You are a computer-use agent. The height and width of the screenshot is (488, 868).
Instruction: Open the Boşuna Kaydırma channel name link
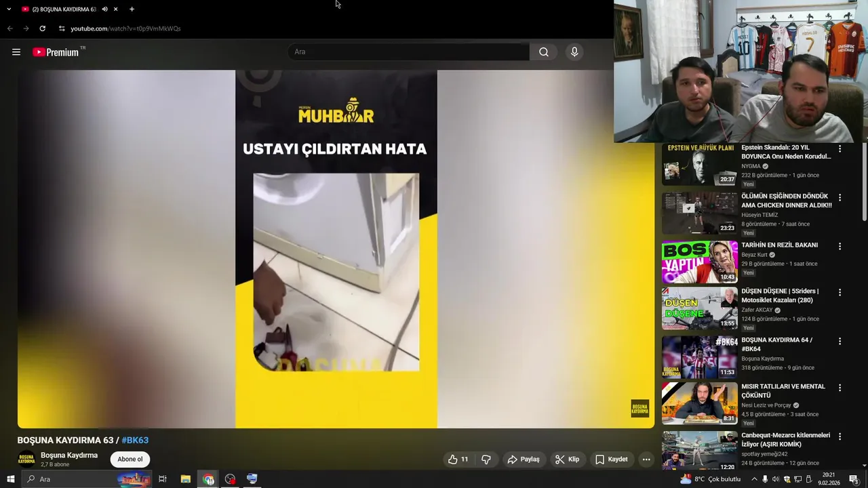click(x=69, y=455)
